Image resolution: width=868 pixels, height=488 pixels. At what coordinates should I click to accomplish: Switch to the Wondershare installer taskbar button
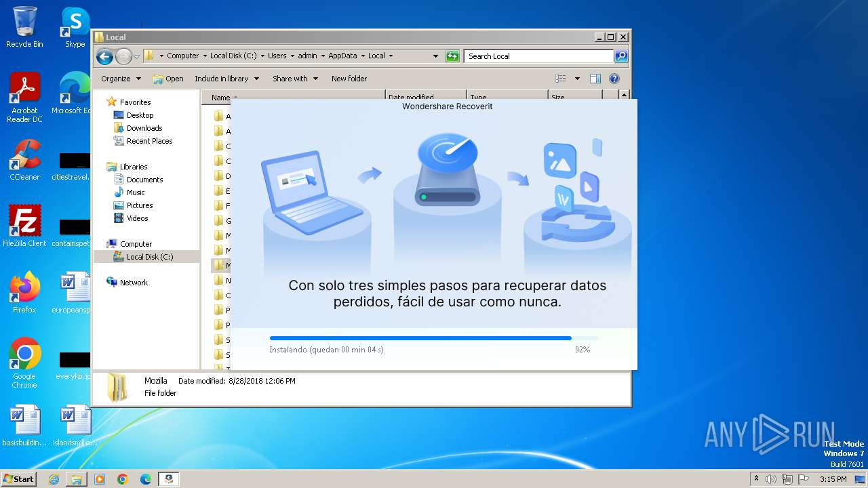click(169, 479)
